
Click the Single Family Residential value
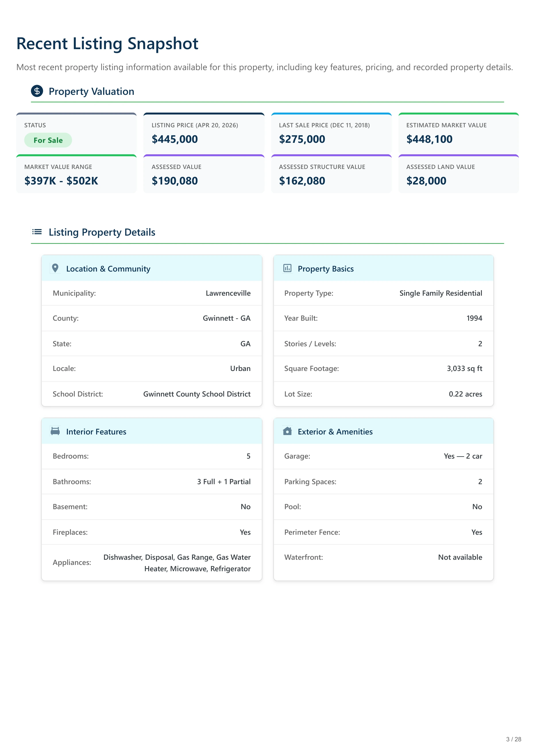pos(441,293)
